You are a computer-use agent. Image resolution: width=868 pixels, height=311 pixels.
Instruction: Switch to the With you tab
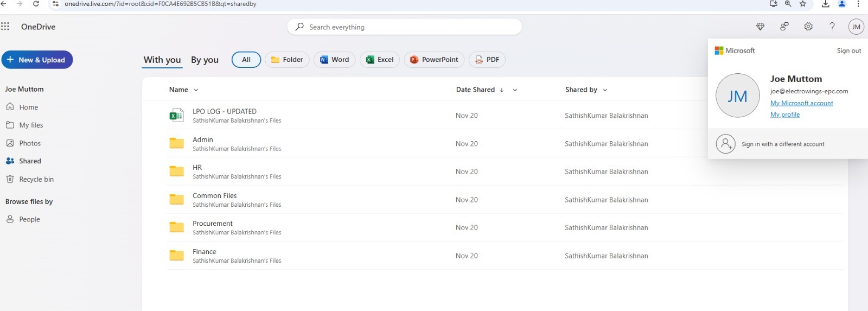[x=162, y=60]
